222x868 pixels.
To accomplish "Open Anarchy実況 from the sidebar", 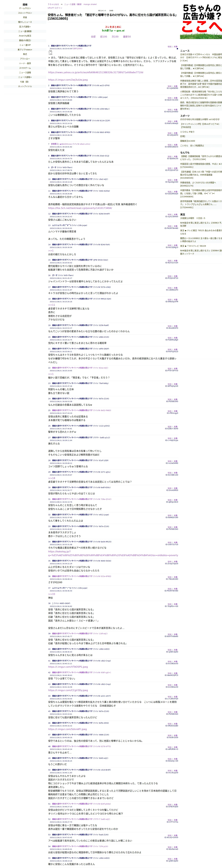I will coord(25,36).
